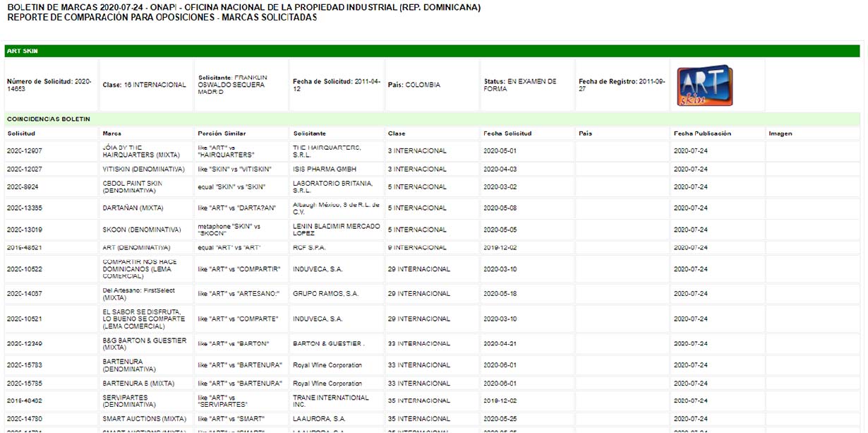Select application number 2020-12027
868x433 pixels.
25,170
